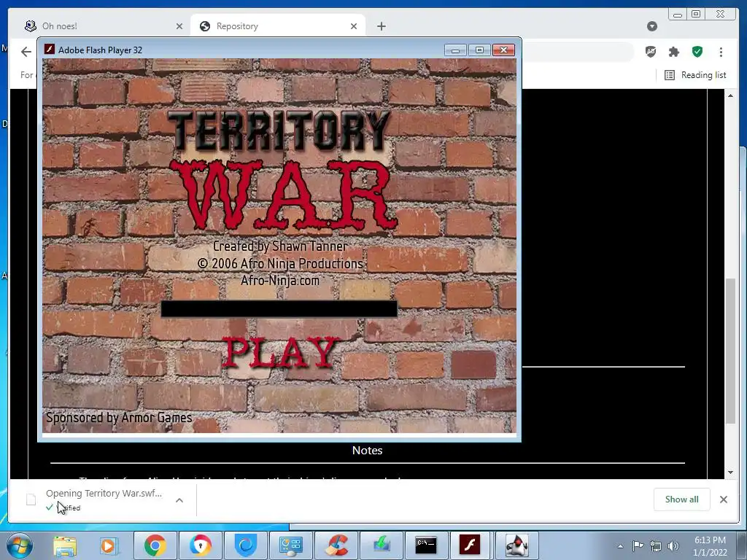Restore down the Chrome browser window
This screenshot has width=747, height=560.
pos(696,15)
